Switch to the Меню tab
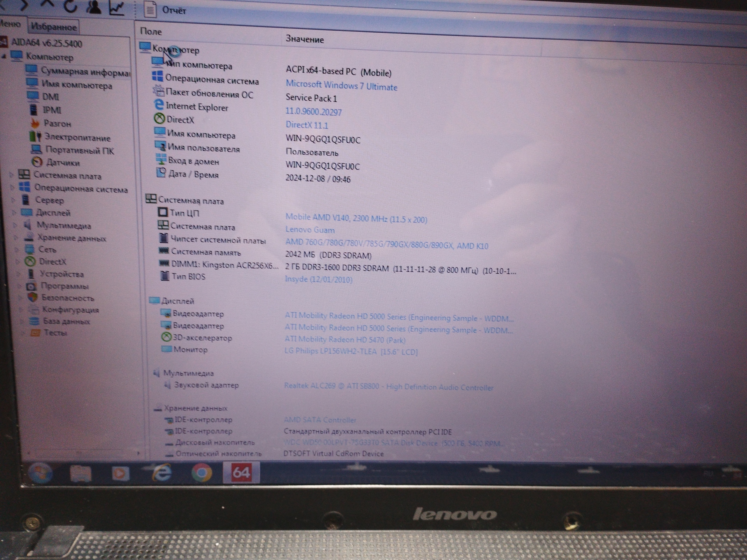Image resolution: width=747 pixels, height=560 pixels. pyautogui.click(x=11, y=24)
